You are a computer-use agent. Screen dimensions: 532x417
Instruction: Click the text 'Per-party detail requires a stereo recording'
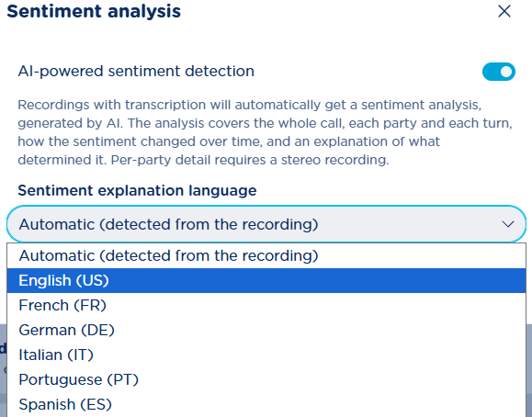point(249,160)
